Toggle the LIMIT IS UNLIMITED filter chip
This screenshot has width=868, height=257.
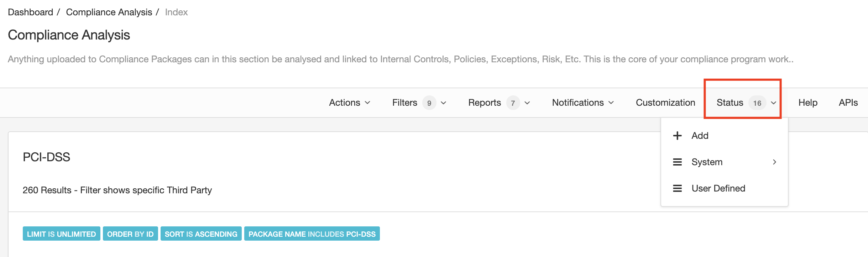(61, 234)
